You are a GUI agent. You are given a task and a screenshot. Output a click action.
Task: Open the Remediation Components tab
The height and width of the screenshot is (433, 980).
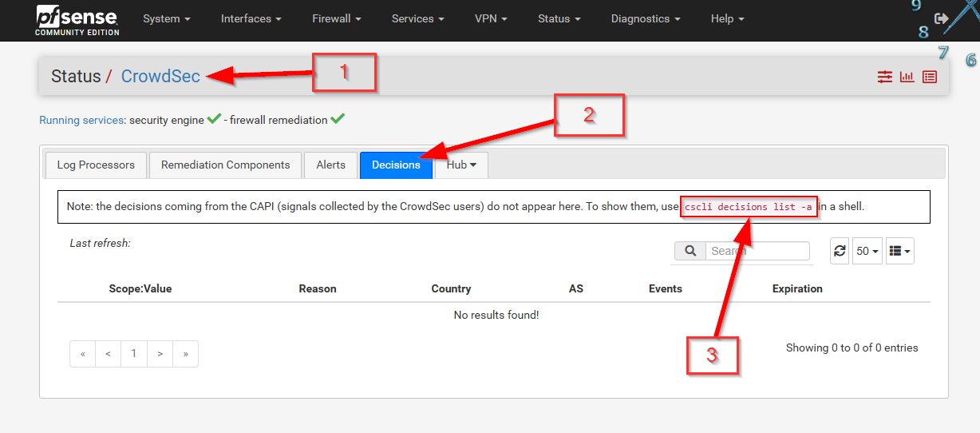click(225, 165)
